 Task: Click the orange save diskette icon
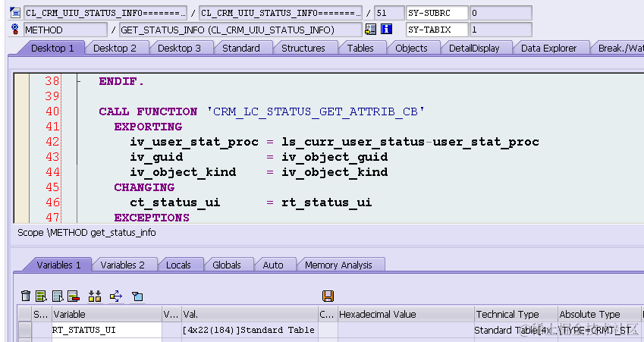[328, 296]
